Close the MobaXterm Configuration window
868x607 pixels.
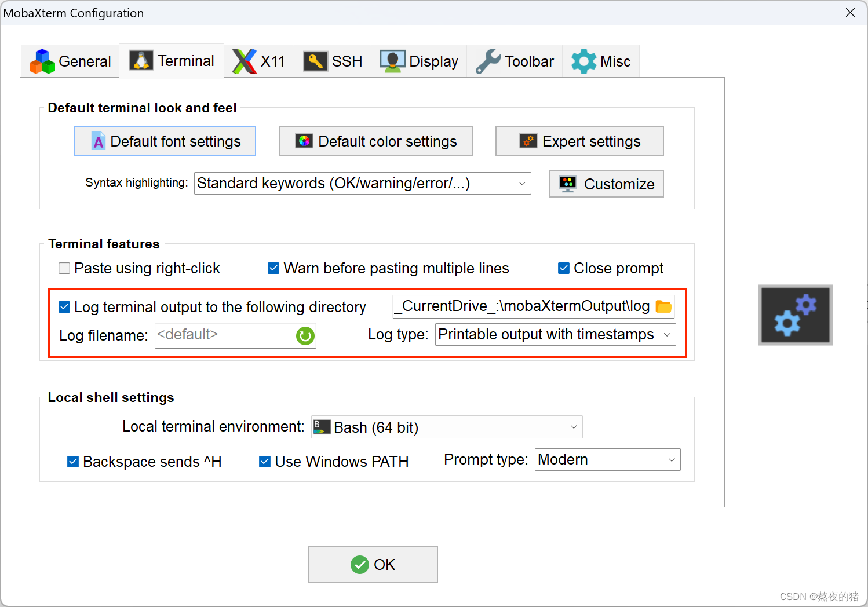pos(850,13)
